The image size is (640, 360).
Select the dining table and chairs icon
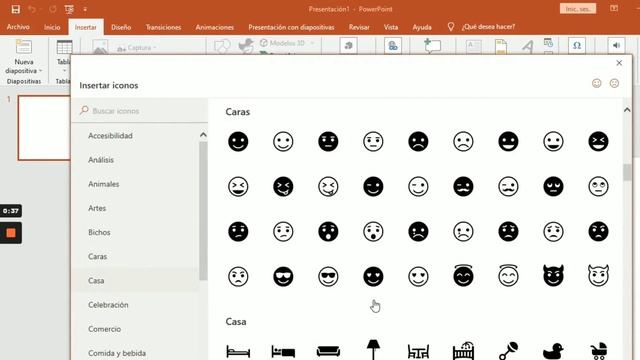pyautogui.click(x=418, y=352)
